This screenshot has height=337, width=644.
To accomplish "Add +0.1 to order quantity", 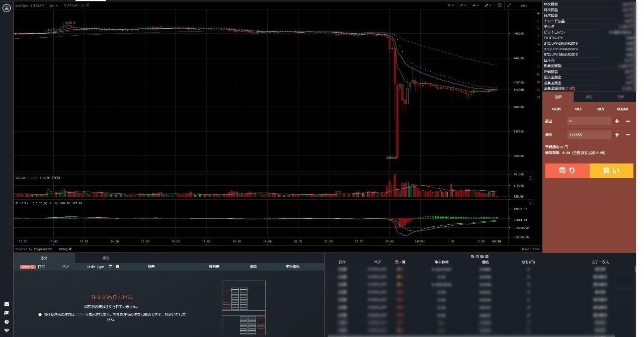I will [578, 109].
